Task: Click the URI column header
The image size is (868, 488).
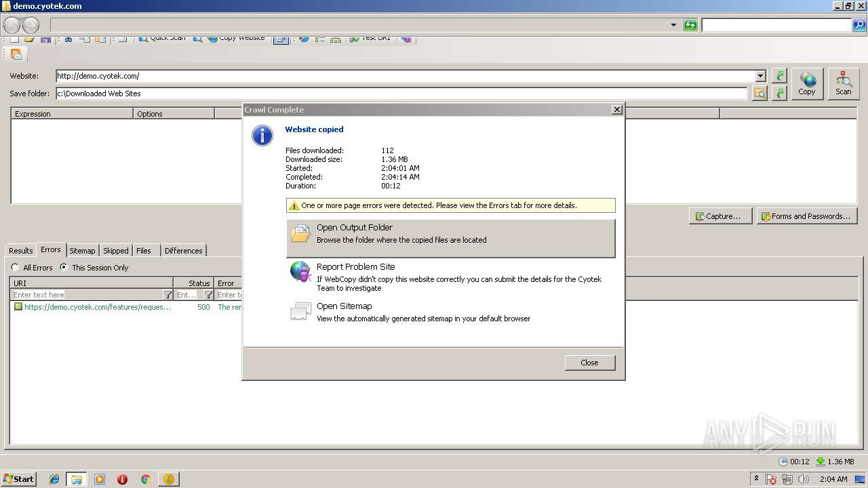Action: [x=92, y=283]
